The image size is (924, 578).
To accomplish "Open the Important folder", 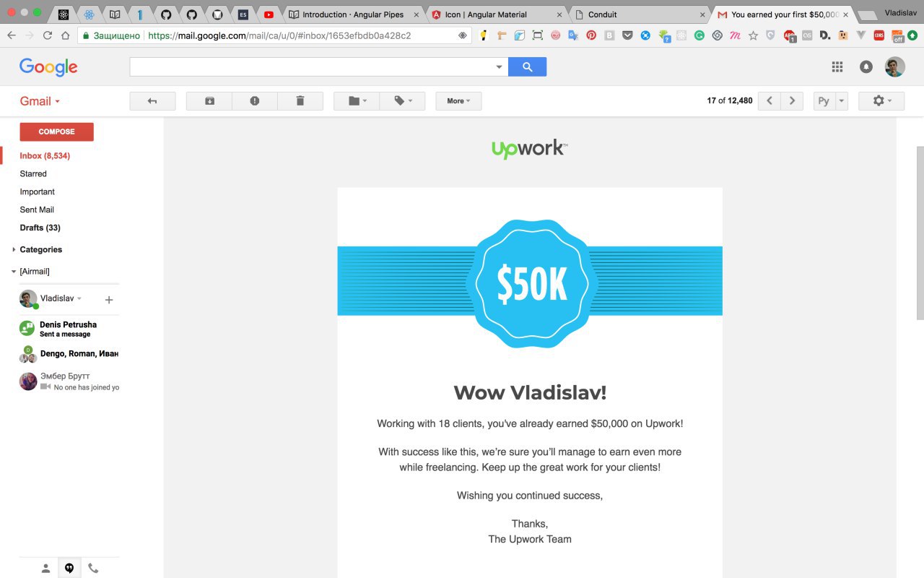I will pyautogui.click(x=38, y=192).
